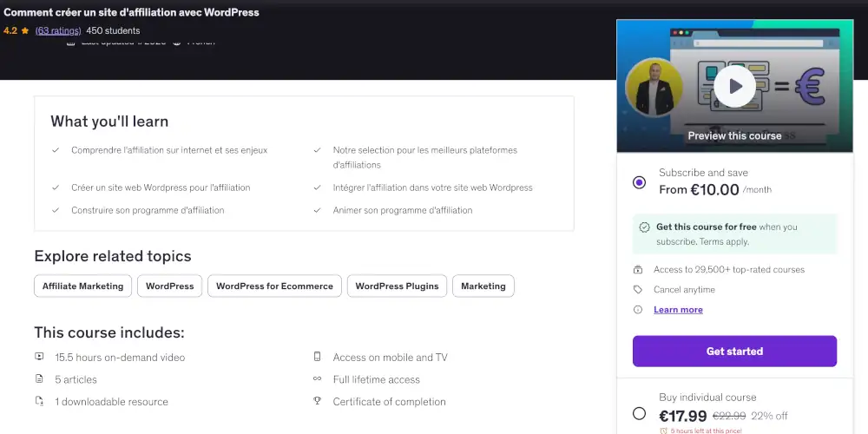Click the Cancel anytime tag icon

[638, 290]
